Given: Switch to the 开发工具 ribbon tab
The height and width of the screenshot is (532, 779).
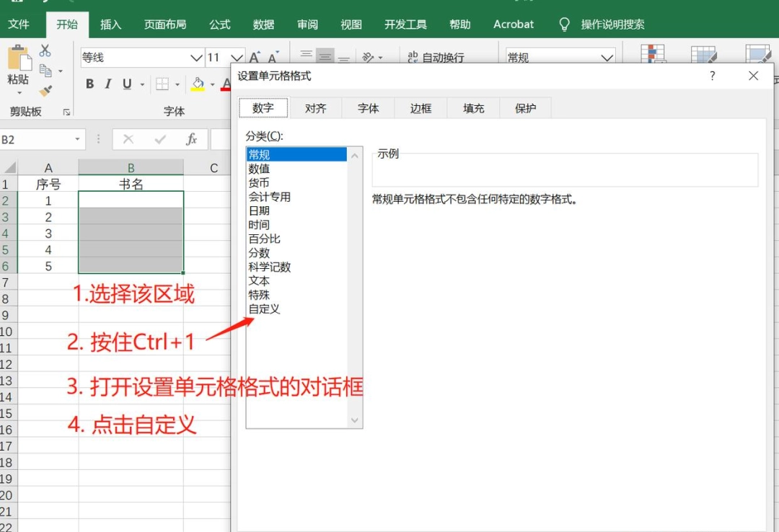Looking at the screenshot, I should (x=405, y=25).
